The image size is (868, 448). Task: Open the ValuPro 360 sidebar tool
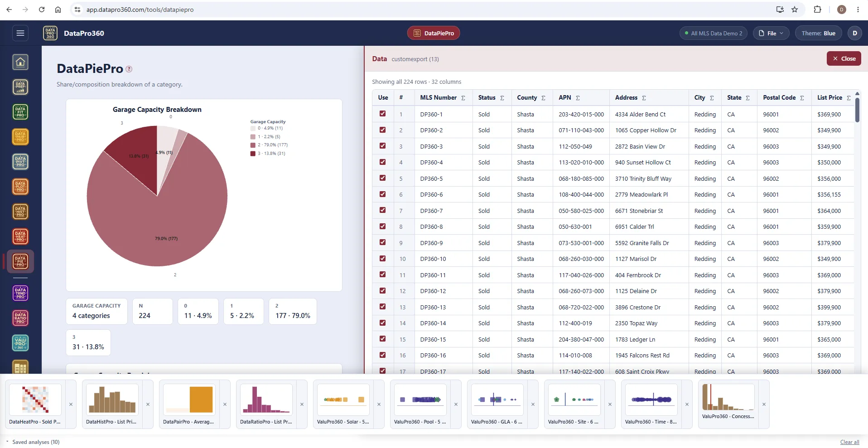[x=20, y=343]
